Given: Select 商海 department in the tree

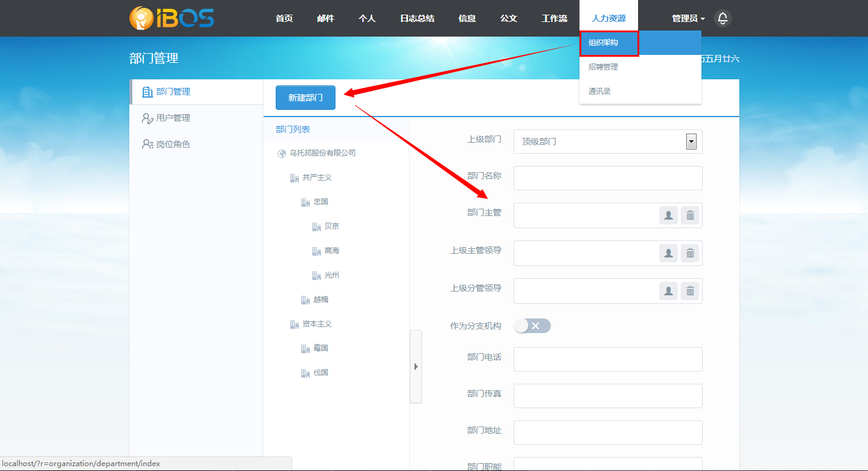Looking at the screenshot, I should click(332, 251).
